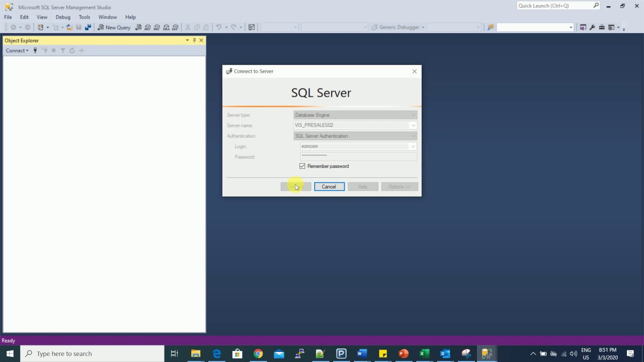The width and height of the screenshot is (644, 362).
Task: Launch Microsoft Edge from the taskbar
Action: click(x=217, y=353)
